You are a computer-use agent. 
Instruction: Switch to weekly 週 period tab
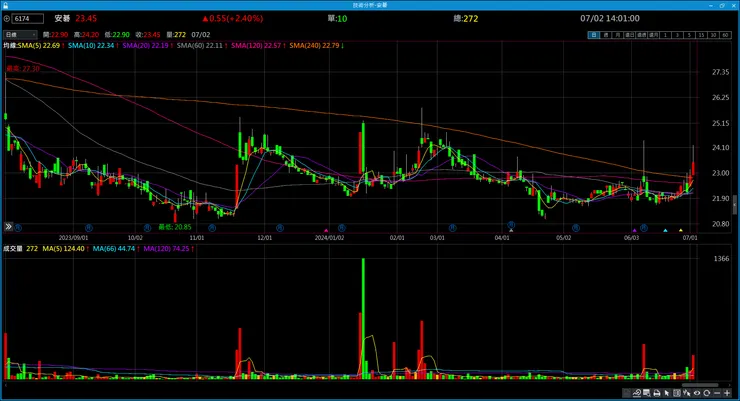606,35
